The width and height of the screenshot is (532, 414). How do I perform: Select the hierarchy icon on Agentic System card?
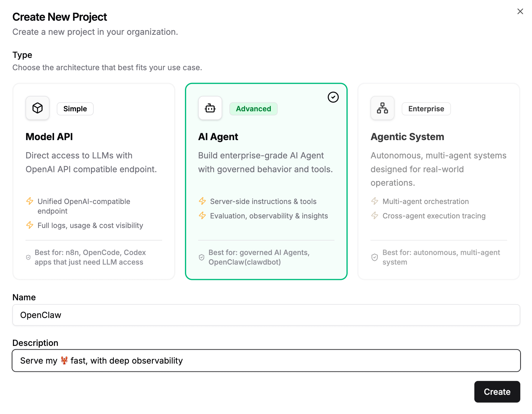click(x=382, y=108)
